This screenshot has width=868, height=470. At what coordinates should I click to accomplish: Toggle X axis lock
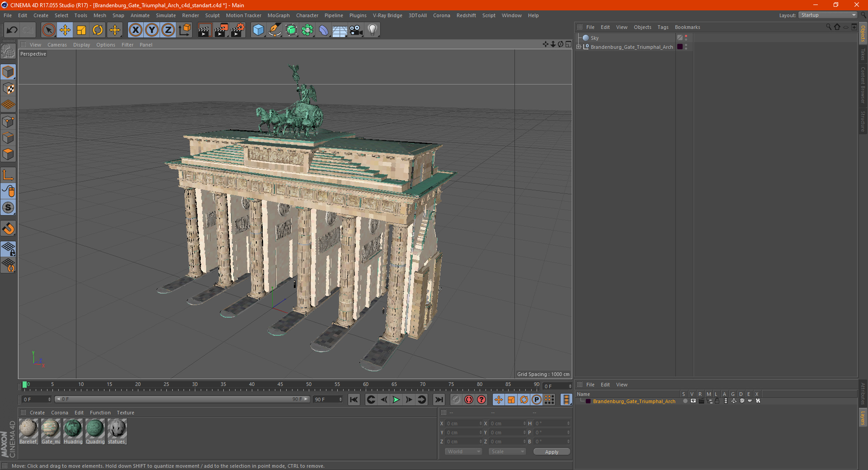(x=135, y=30)
